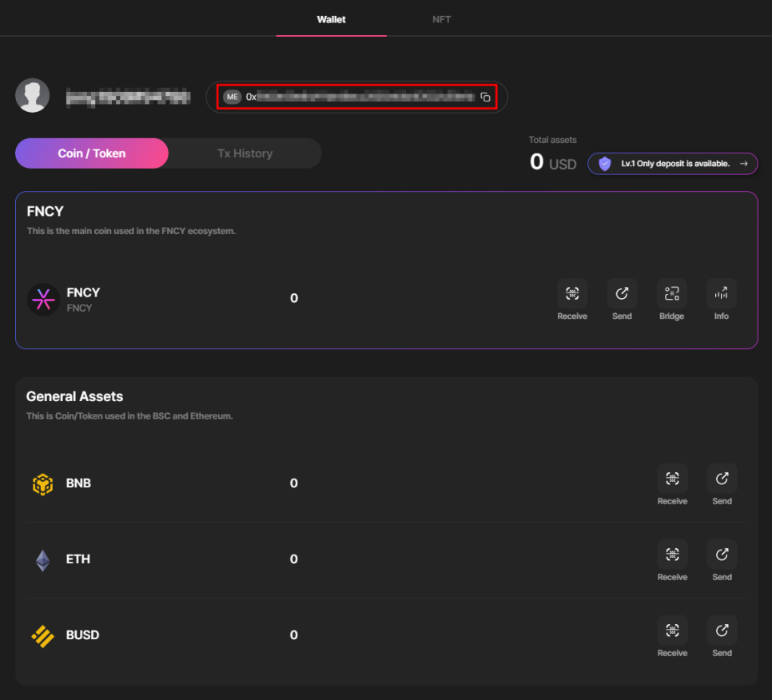This screenshot has height=700, width=772.
Task: Click the BUSD asset name
Action: point(83,635)
